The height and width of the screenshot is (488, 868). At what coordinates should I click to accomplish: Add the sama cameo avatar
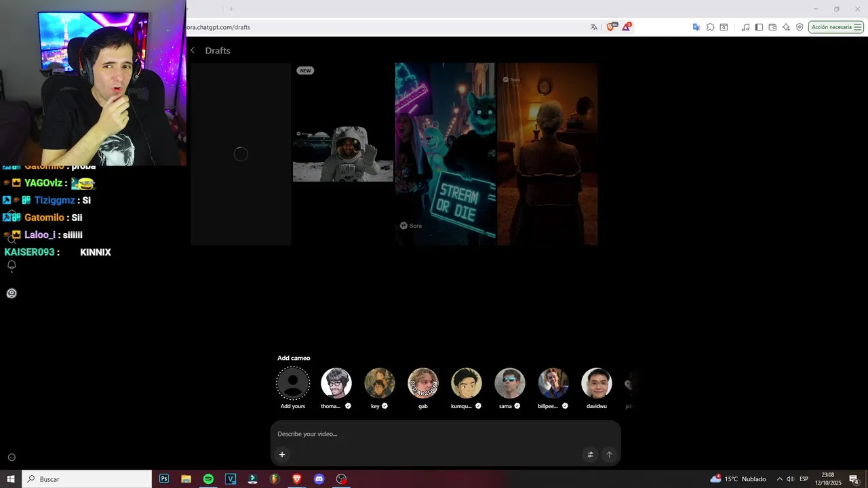point(510,383)
